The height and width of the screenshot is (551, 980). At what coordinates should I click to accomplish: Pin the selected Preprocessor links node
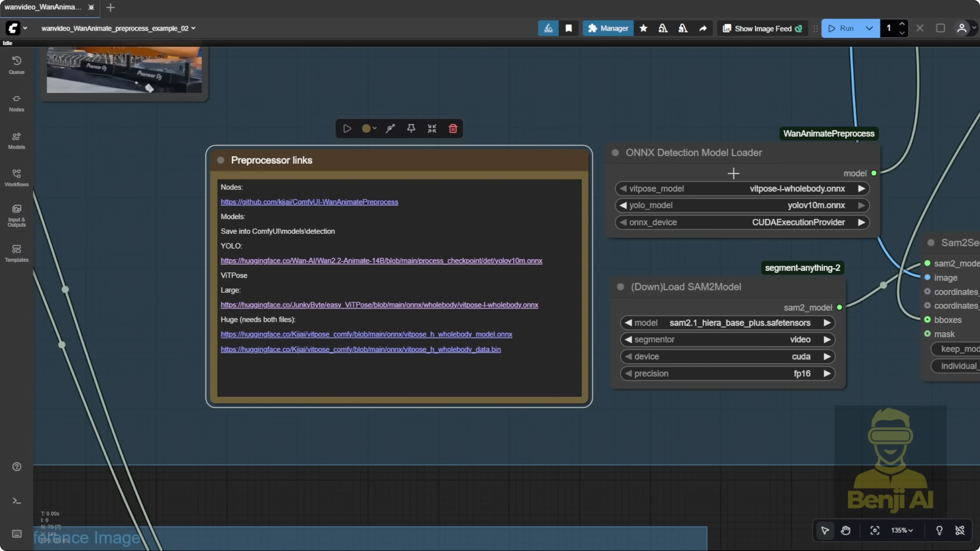click(411, 129)
